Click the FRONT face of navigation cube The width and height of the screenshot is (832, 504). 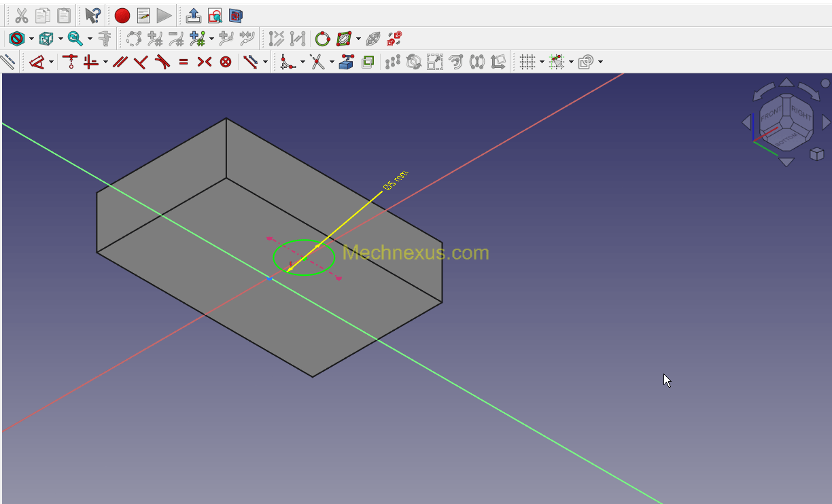click(x=771, y=115)
